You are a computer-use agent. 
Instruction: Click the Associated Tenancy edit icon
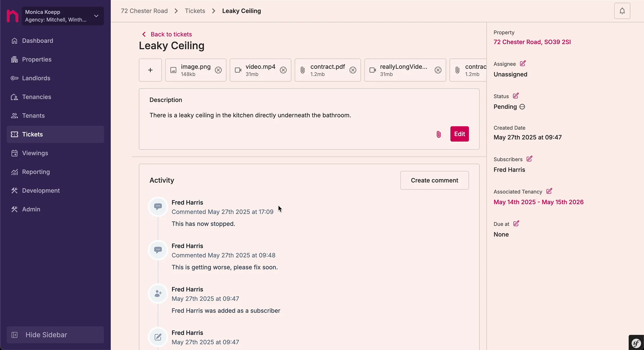click(x=549, y=191)
